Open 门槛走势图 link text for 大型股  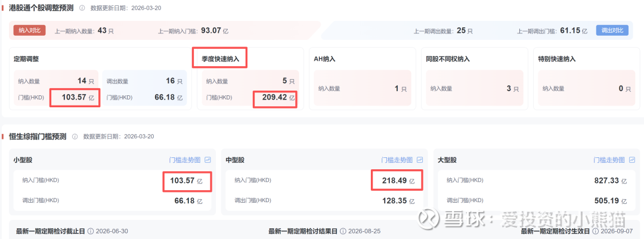click(x=609, y=160)
